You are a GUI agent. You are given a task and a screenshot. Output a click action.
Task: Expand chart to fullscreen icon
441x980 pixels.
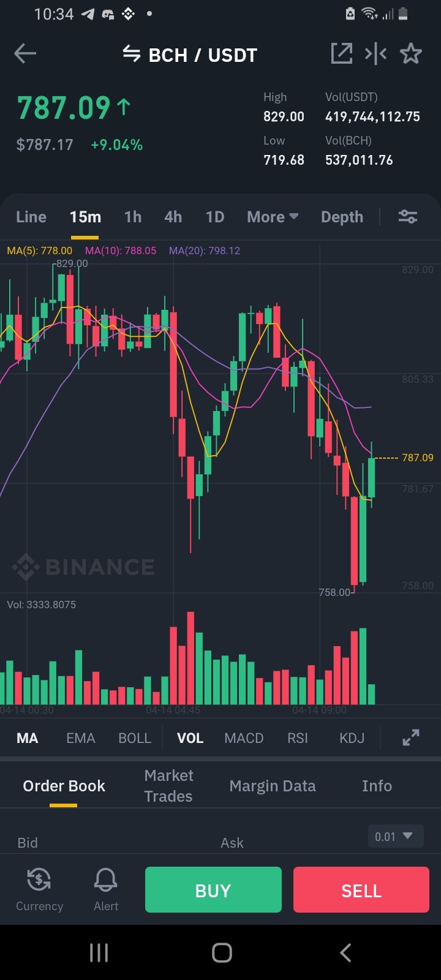pos(411,737)
